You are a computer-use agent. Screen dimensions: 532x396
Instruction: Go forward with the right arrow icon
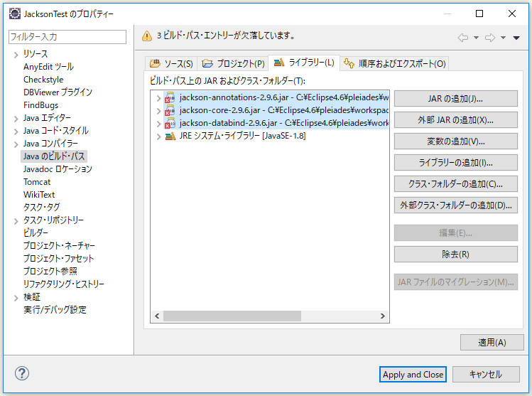click(x=490, y=38)
